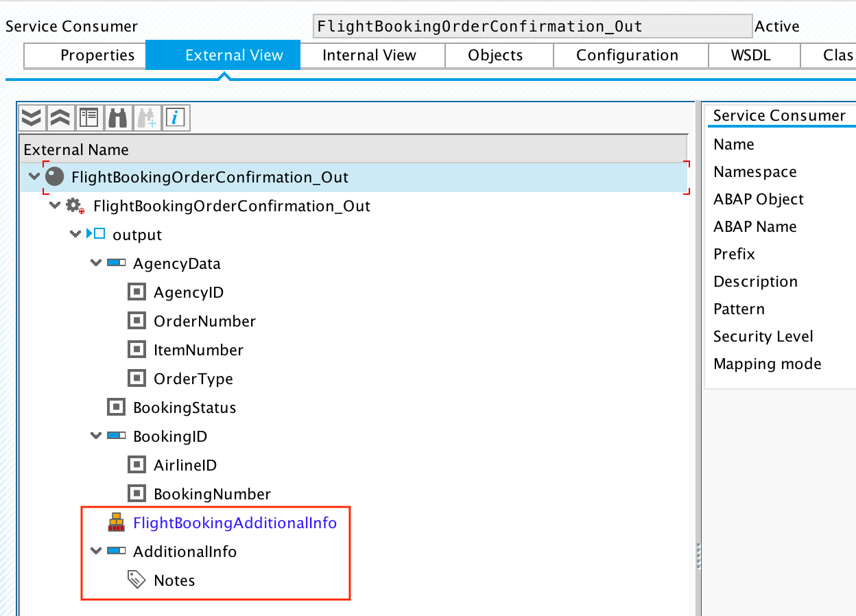
Task: Collapse the BookingID node
Action: pyautogui.click(x=96, y=436)
